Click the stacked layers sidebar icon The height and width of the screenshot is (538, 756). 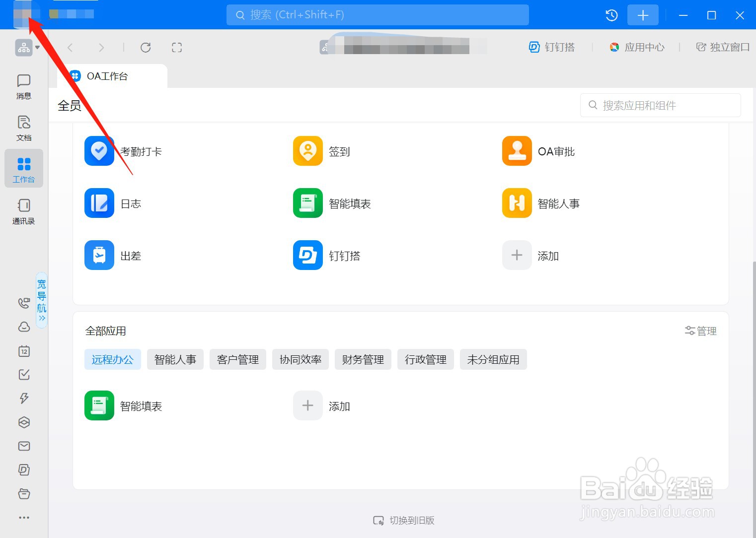24,422
